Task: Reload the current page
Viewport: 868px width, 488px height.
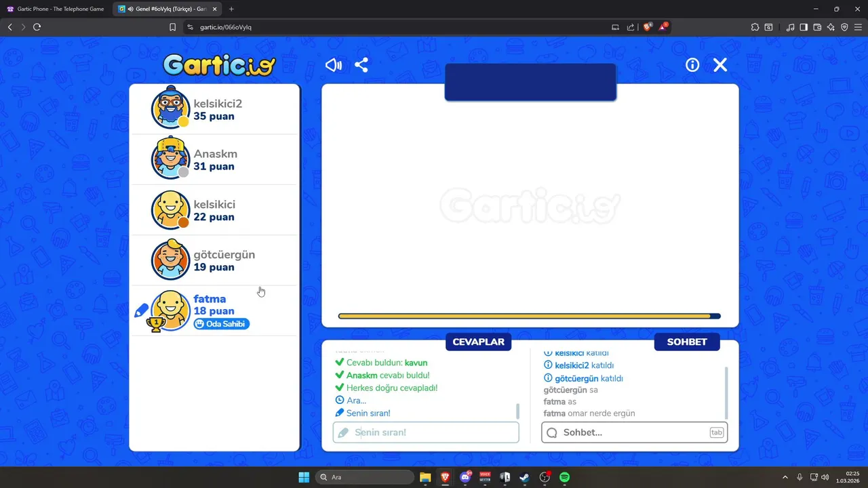Action: pyautogui.click(x=37, y=27)
